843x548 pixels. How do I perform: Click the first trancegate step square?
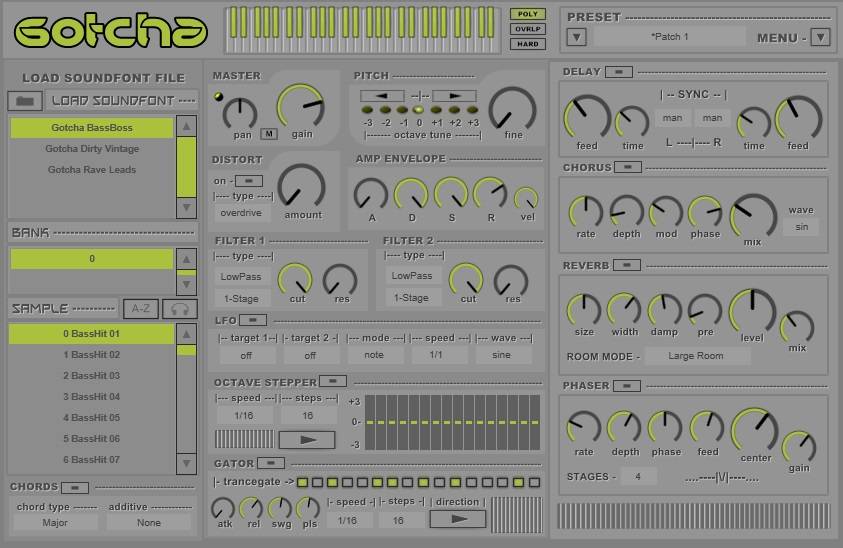coord(303,483)
